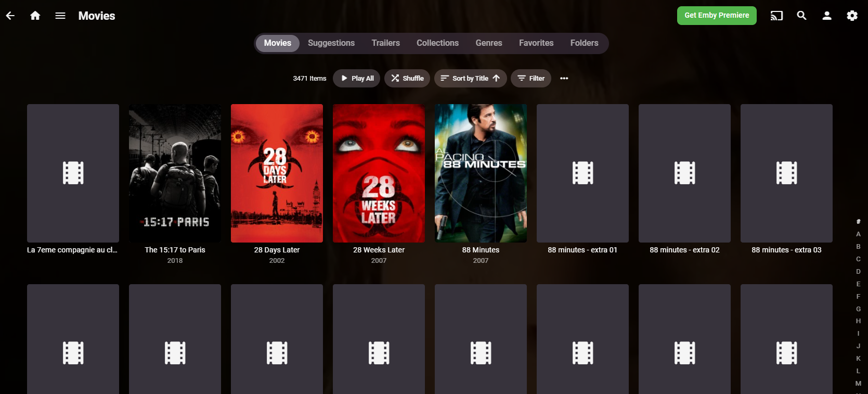Start playback with Play All
The image size is (868, 394).
pos(357,78)
